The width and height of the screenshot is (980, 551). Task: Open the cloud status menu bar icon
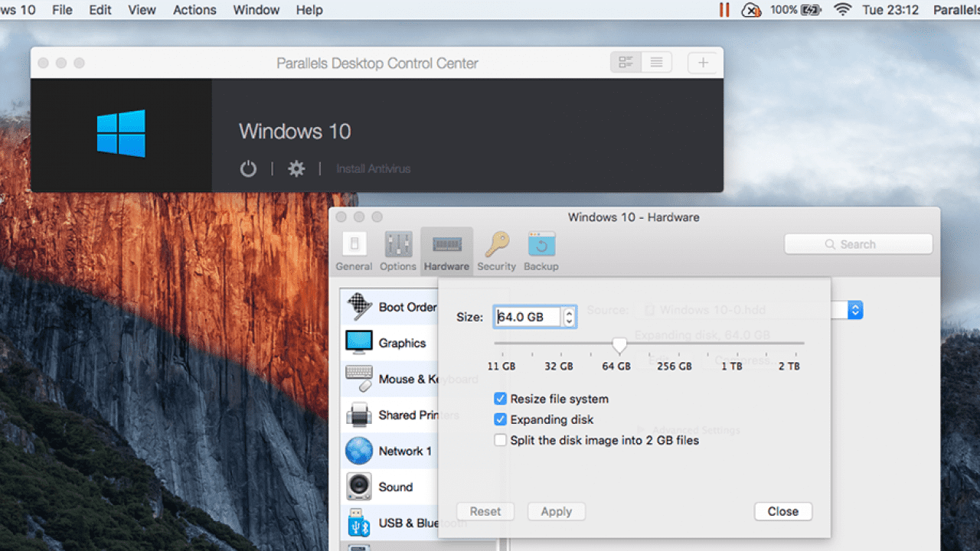pyautogui.click(x=751, y=10)
